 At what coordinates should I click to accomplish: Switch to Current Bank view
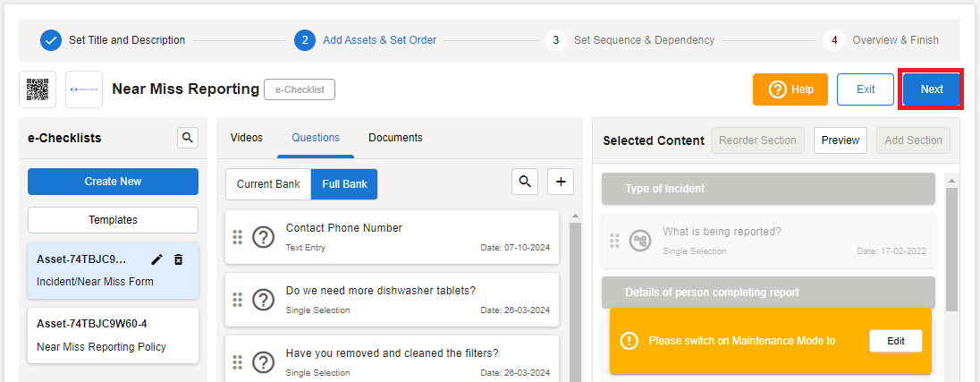click(268, 184)
